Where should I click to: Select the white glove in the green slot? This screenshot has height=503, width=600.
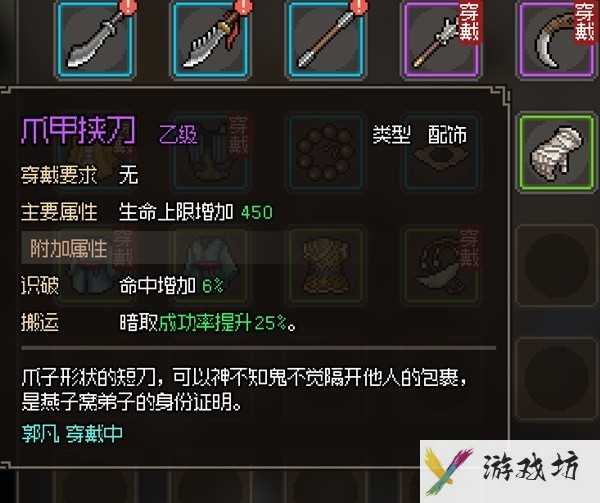557,152
